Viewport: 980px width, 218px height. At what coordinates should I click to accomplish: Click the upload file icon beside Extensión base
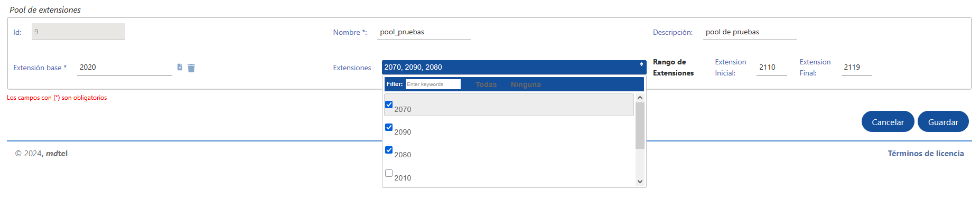(180, 67)
